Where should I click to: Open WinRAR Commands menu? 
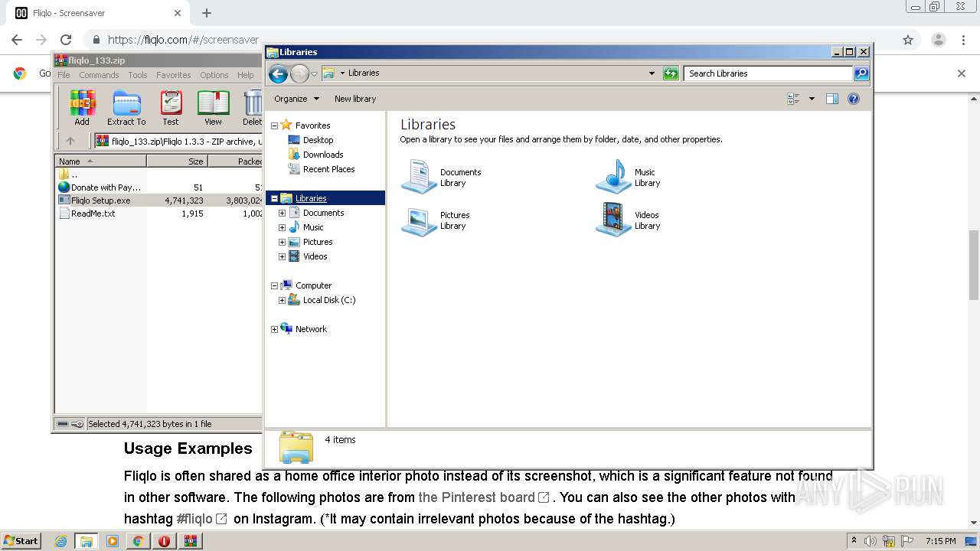coord(99,75)
